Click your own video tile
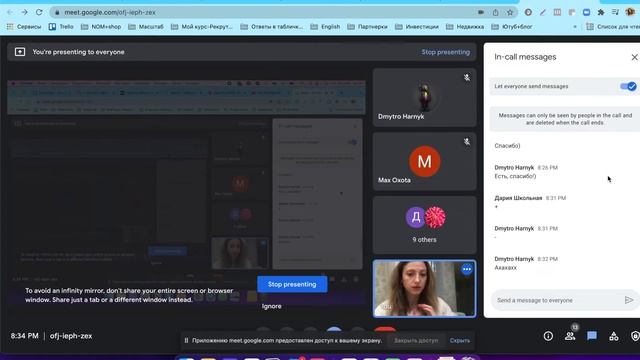The height and width of the screenshot is (360, 640). (x=424, y=289)
